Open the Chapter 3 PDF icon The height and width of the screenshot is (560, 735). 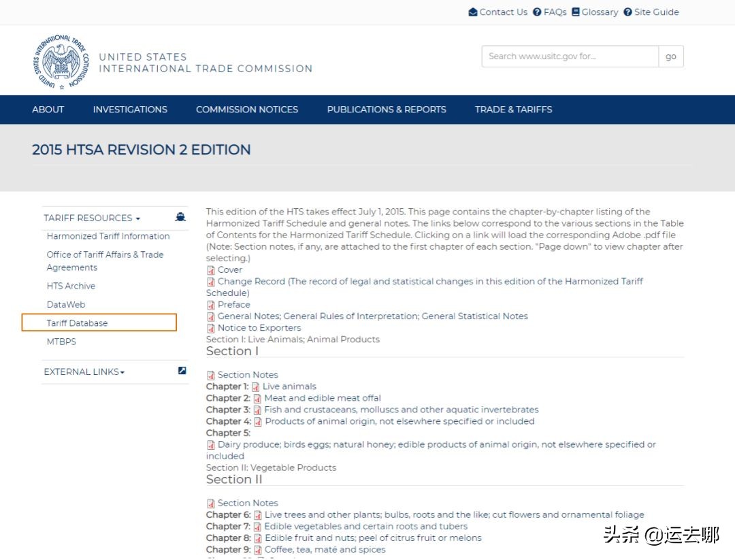point(257,410)
